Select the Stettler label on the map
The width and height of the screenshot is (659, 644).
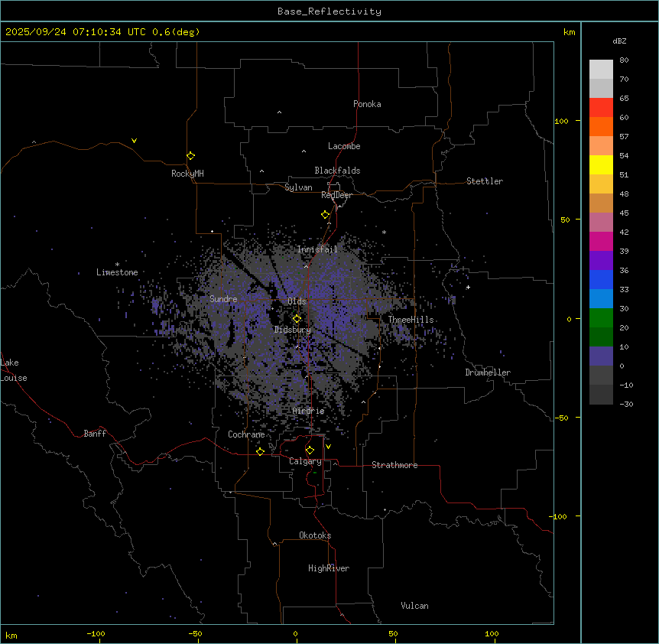coord(485,181)
